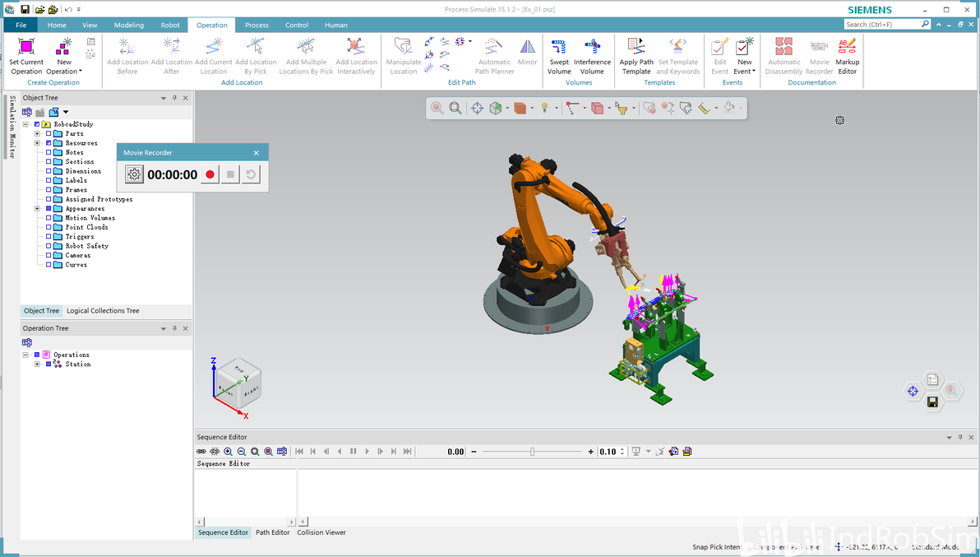
Task: Click the Search (Ctrl+F) input box
Action: tap(882, 25)
